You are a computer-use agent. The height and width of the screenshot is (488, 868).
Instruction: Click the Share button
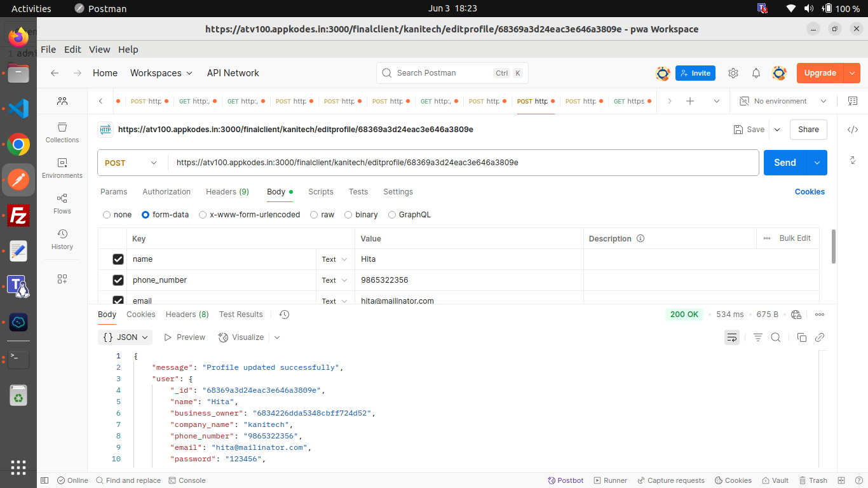(x=808, y=130)
